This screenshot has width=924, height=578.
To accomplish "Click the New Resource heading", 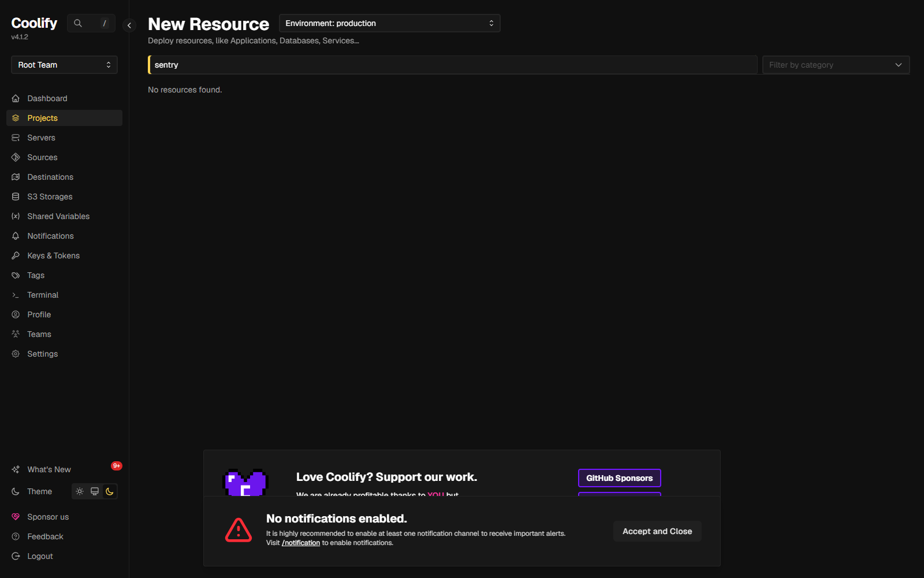I will [x=208, y=24].
